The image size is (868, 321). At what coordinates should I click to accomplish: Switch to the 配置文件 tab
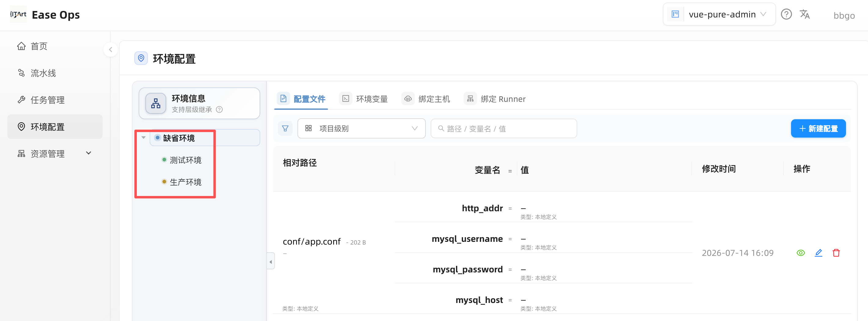pyautogui.click(x=301, y=99)
